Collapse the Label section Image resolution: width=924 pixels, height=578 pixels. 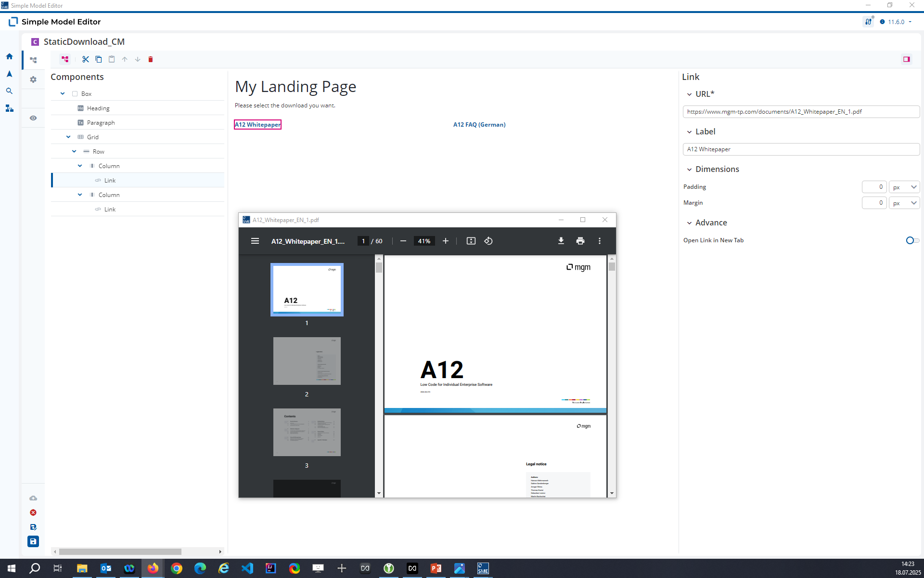689,132
